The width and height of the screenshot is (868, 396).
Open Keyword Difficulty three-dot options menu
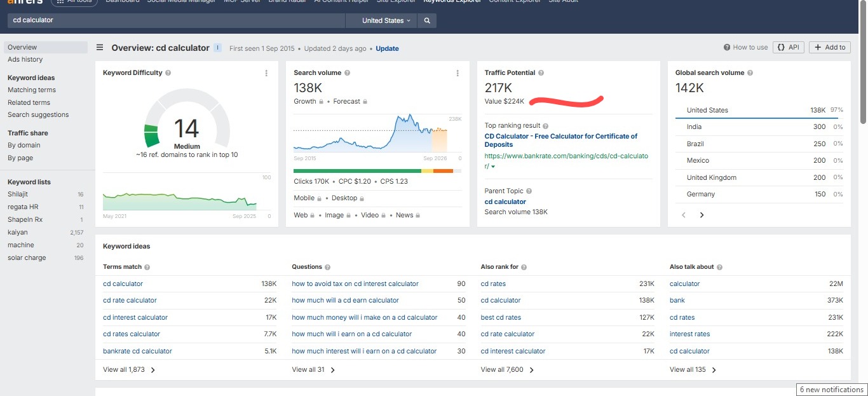(266, 73)
